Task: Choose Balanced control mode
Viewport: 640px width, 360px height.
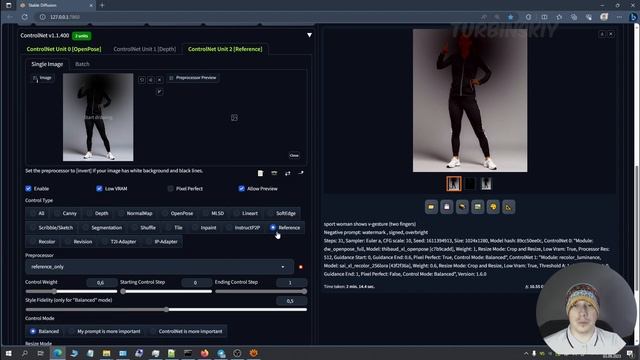Action: (44, 331)
